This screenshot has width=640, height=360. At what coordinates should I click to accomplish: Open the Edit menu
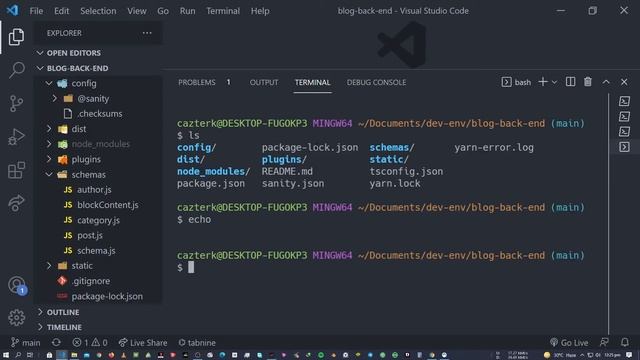(62, 11)
